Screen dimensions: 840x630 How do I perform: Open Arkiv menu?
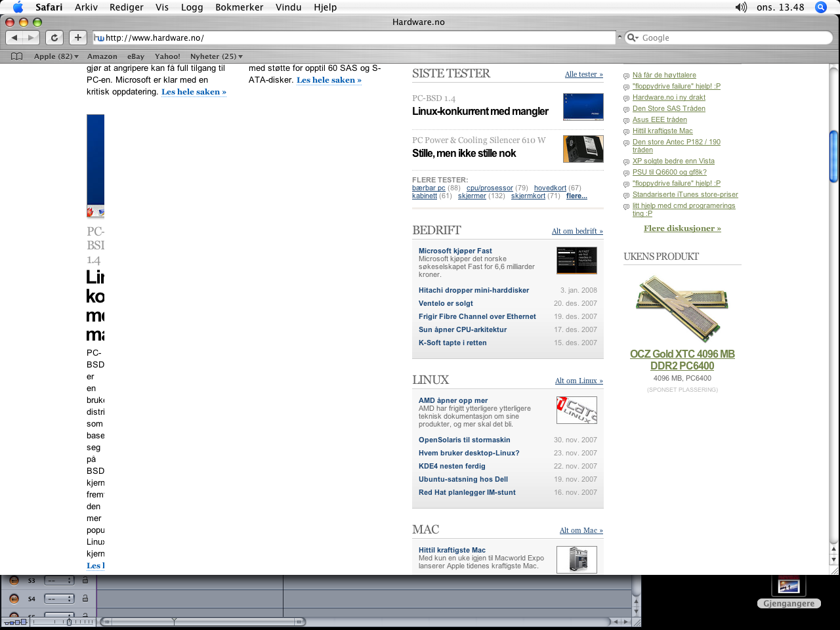click(x=86, y=7)
